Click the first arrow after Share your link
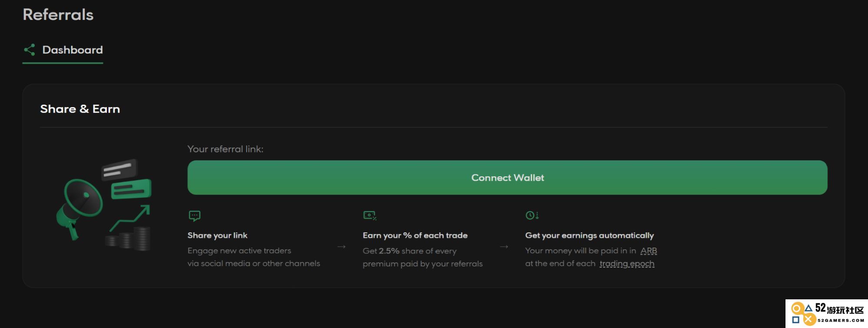This screenshot has height=328, width=868. click(341, 247)
